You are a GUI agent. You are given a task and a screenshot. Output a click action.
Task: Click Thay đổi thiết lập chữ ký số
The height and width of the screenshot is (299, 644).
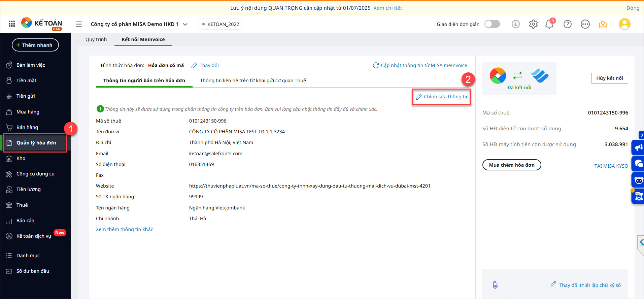click(x=586, y=285)
